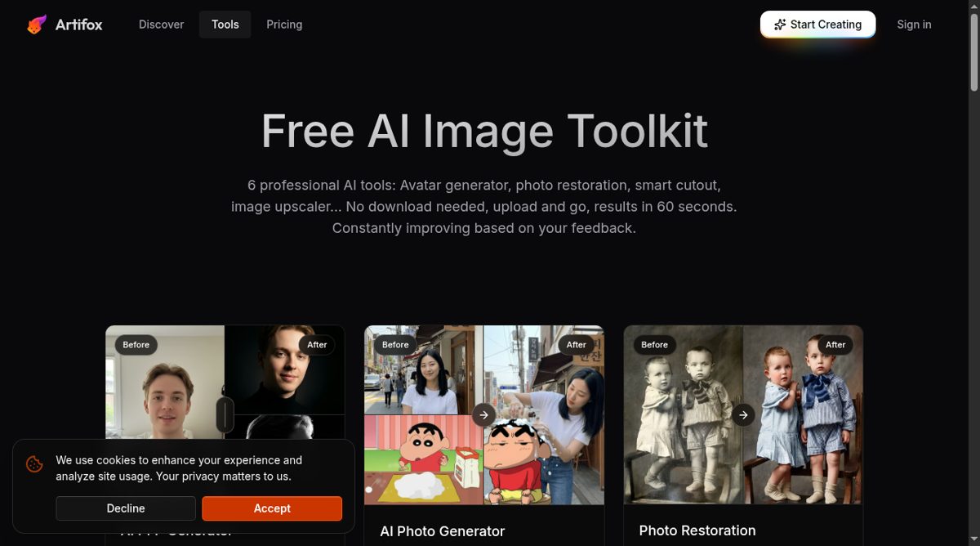This screenshot has height=546, width=980.
Task: Click the before/after slider handle on the avatar card
Action: pos(225,414)
